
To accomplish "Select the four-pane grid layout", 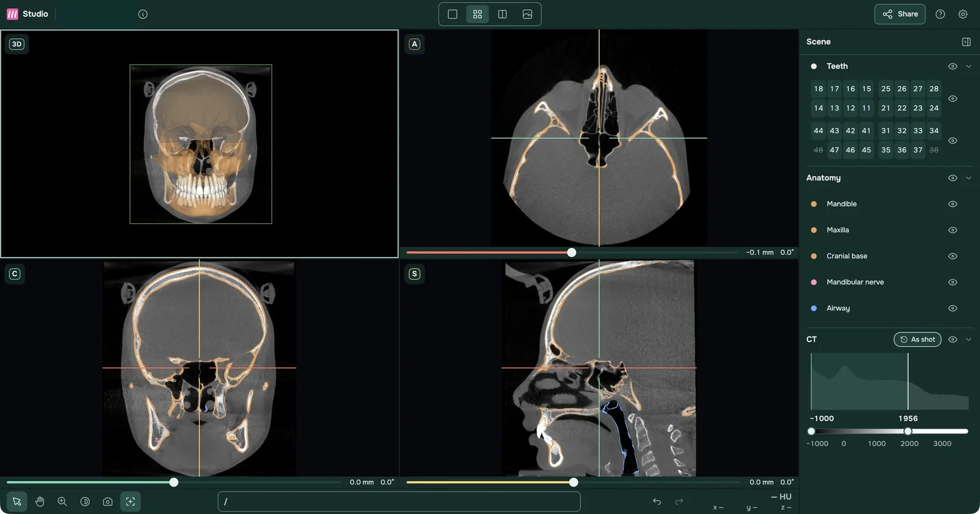I will (477, 14).
